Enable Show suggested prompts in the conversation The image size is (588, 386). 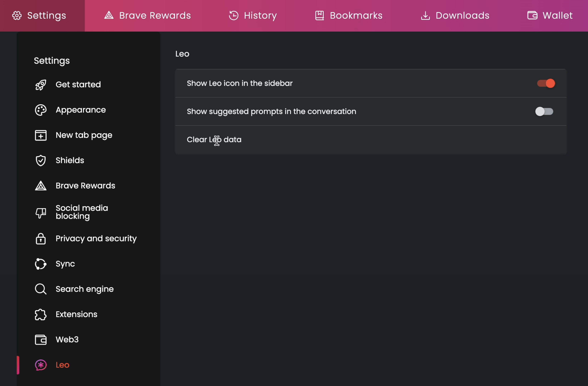[544, 111]
